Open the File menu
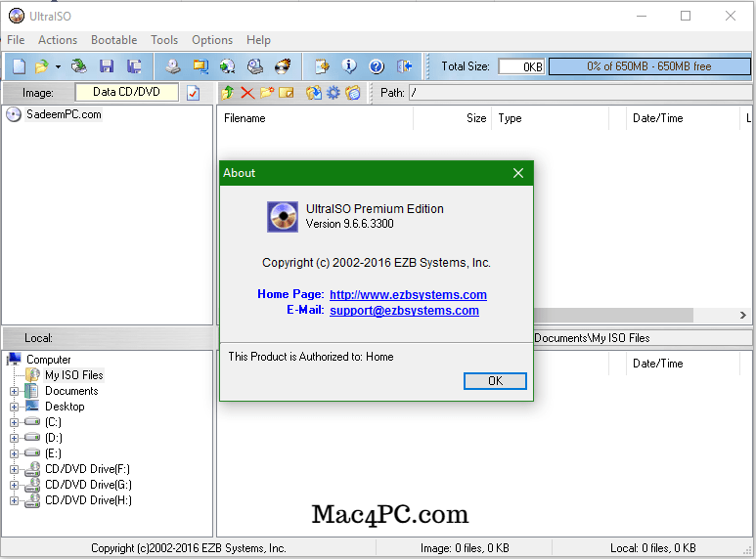 click(x=16, y=40)
